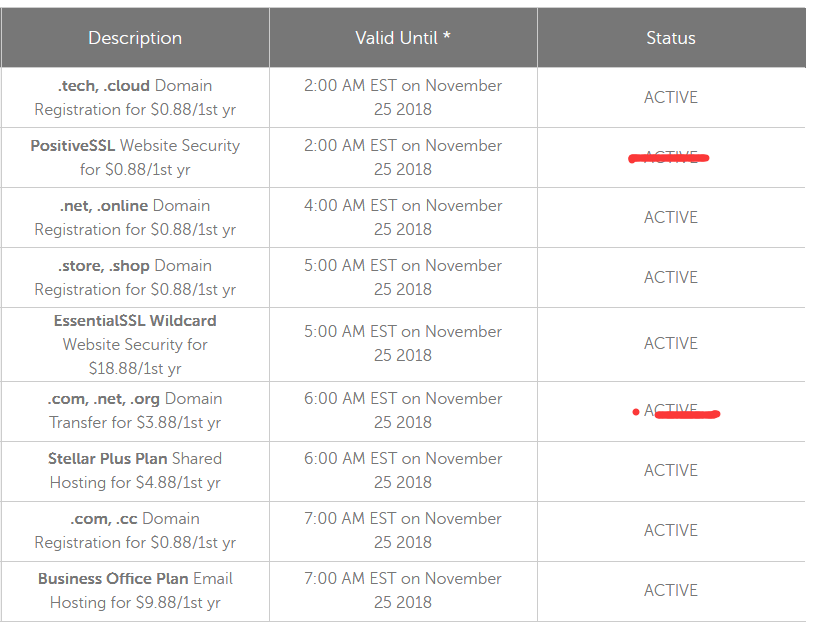Click ACTIVE status for .net, .online row
815x627 pixels.
pyautogui.click(x=671, y=217)
